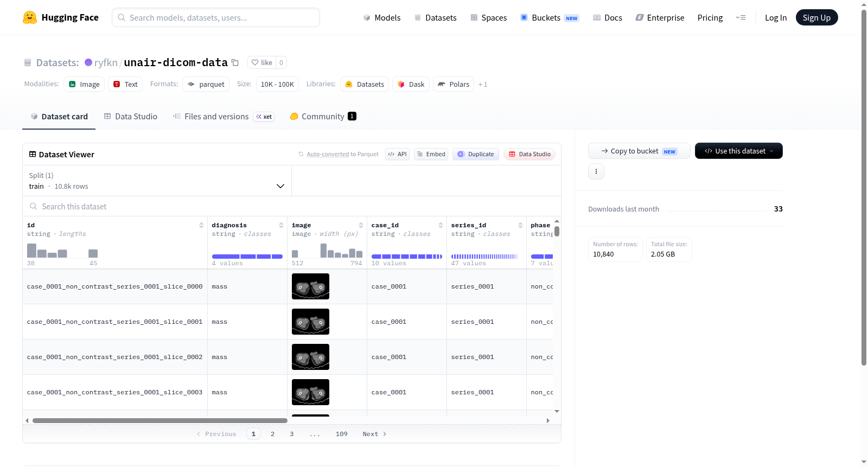Click the ryfkn username link
This screenshot has width=868, height=467.
106,62
